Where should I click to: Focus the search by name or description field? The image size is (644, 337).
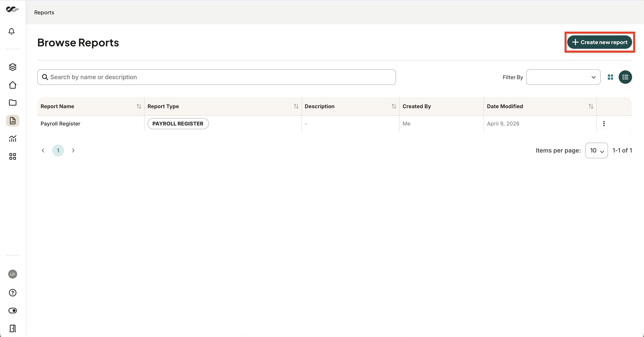pos(217,77)
